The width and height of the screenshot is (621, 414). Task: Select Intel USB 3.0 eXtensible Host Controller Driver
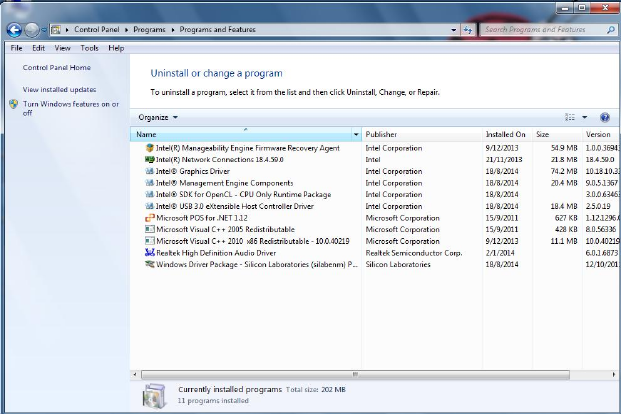(x=235, y=206)
